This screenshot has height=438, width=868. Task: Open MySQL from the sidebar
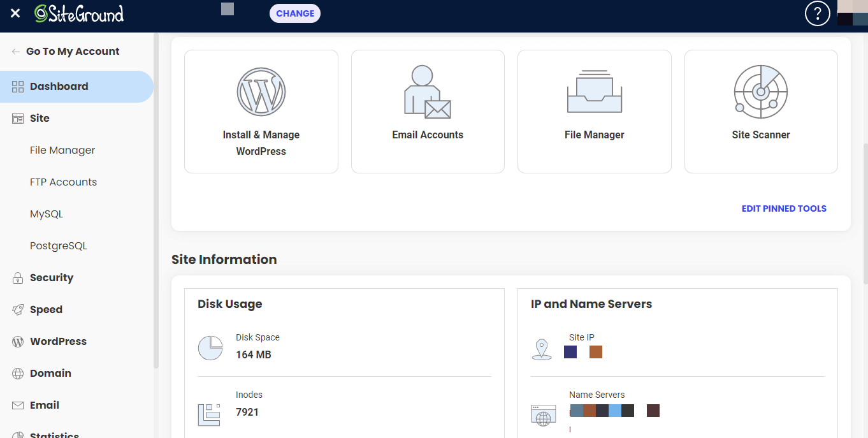(47, 214)
